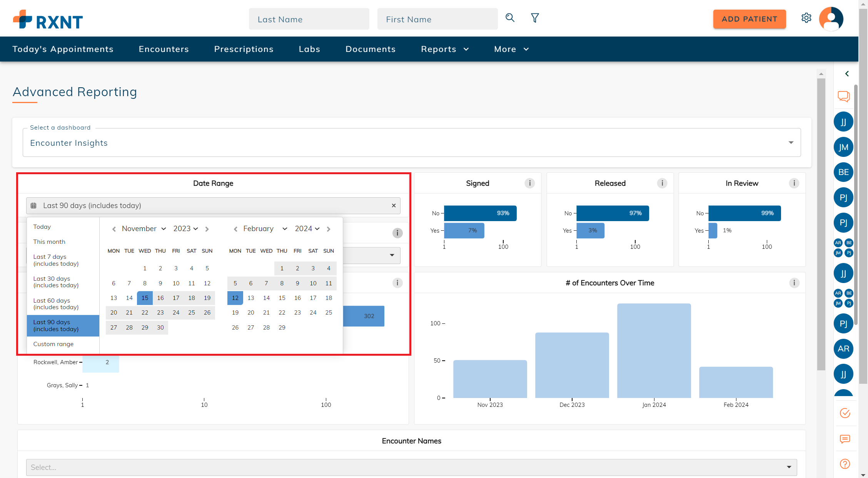
Task: Expand the More menu
Action: (511, 49)
